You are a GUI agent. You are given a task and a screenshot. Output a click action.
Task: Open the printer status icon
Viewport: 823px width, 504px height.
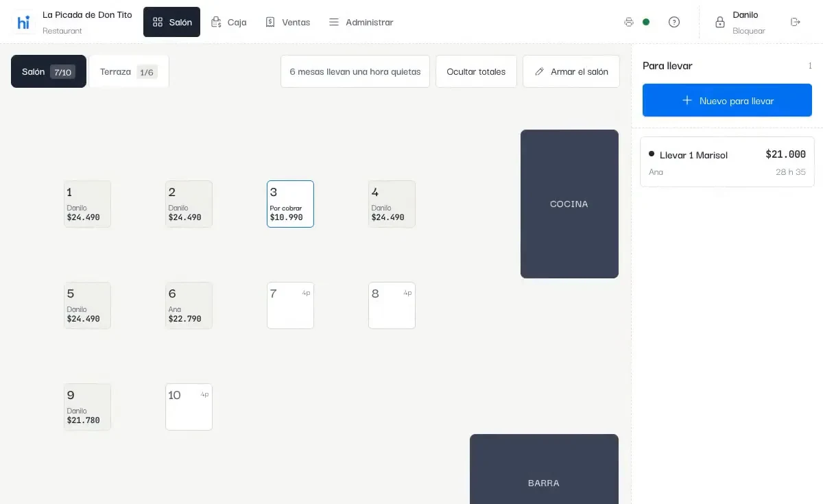(629, 22)
